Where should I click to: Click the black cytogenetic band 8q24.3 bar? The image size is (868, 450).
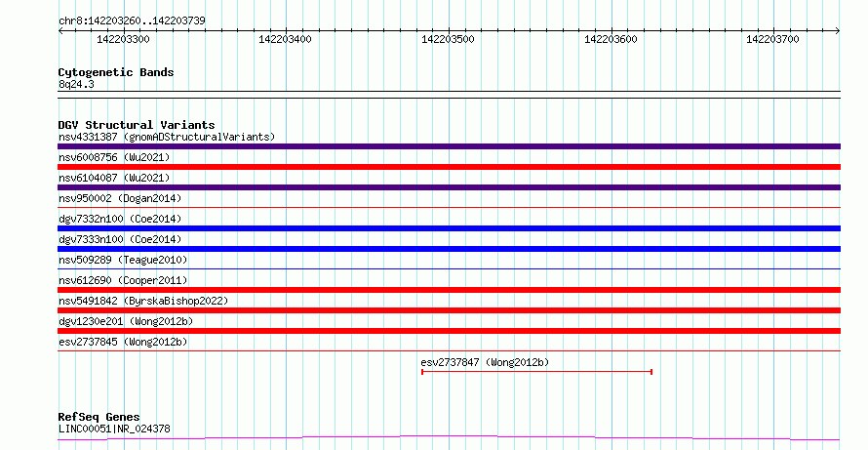[x=449, y=95]
